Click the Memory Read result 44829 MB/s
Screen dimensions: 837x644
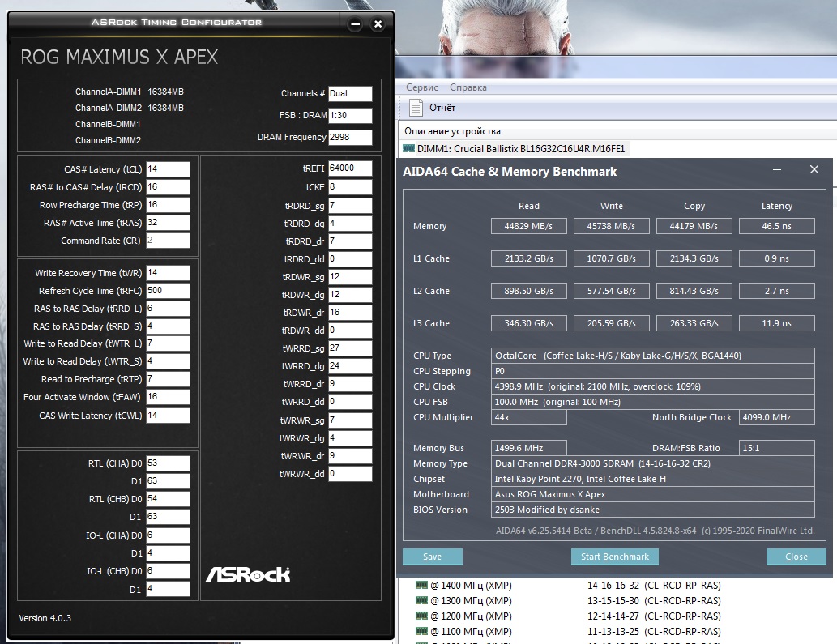[x=528, y=226]
